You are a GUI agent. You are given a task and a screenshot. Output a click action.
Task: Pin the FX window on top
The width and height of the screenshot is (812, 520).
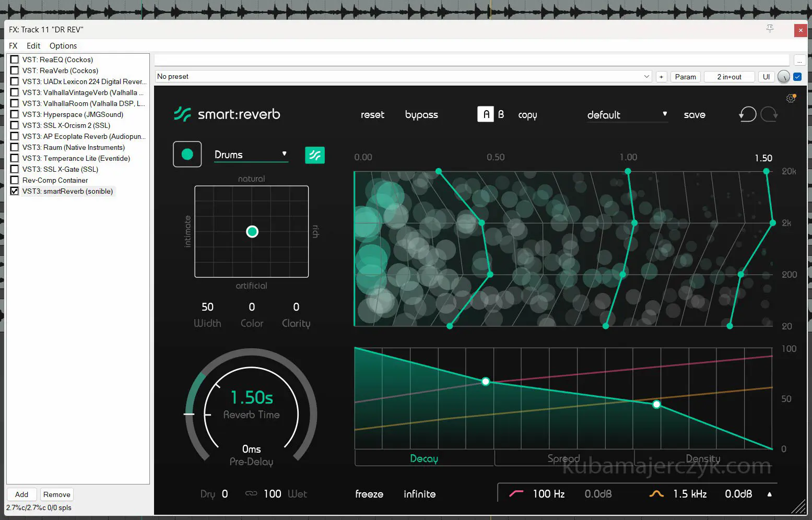770,29
